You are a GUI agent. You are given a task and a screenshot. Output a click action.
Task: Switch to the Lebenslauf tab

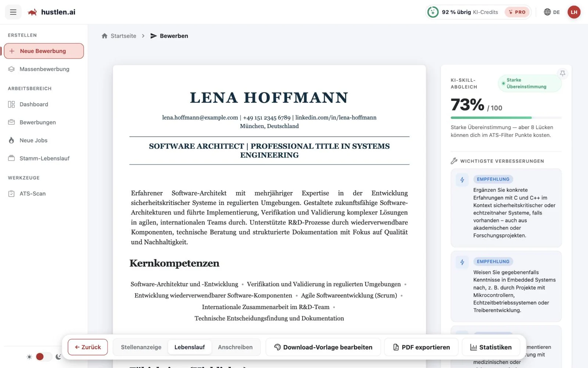tap(190, 347)
